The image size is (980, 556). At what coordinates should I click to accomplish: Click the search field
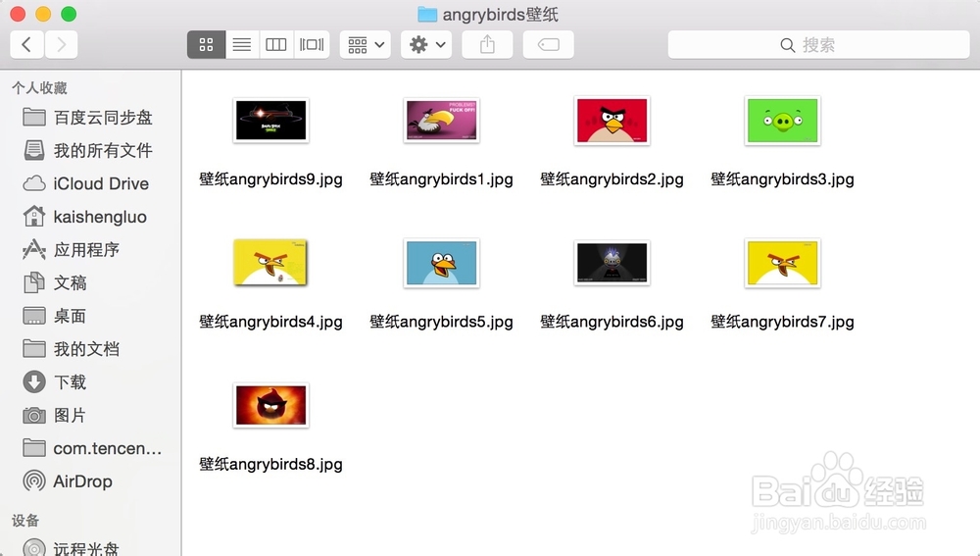pyautogui.click(x=818, y=44)
